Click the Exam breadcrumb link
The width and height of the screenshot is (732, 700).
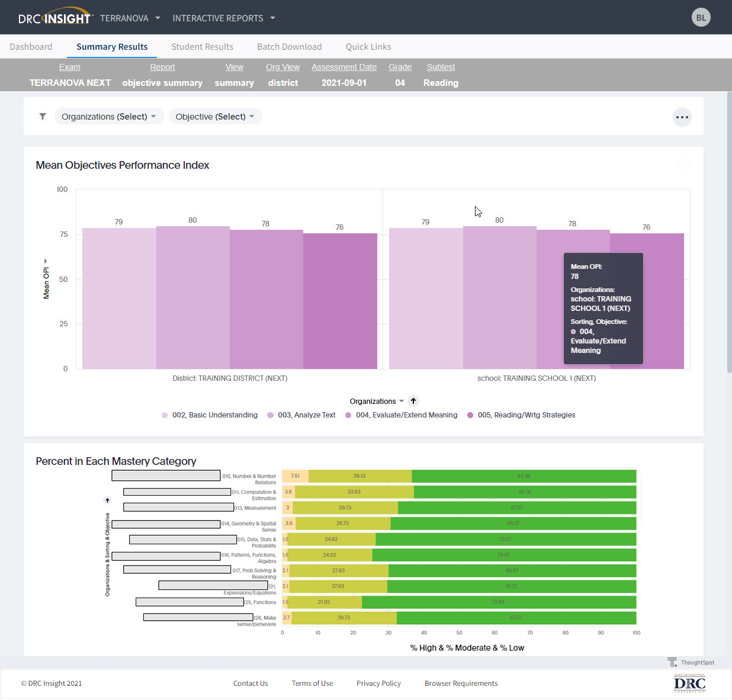[x=69, y=67]
